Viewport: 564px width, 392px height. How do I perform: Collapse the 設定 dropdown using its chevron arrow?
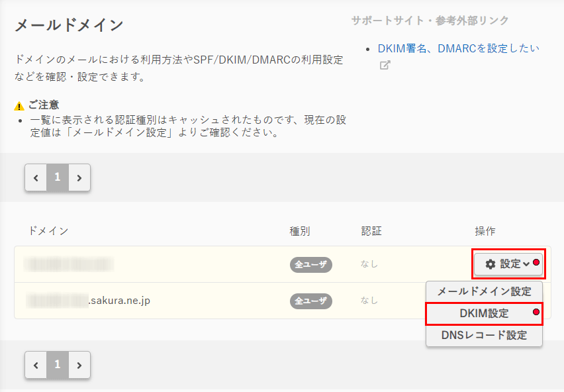[x=526, y=264]
